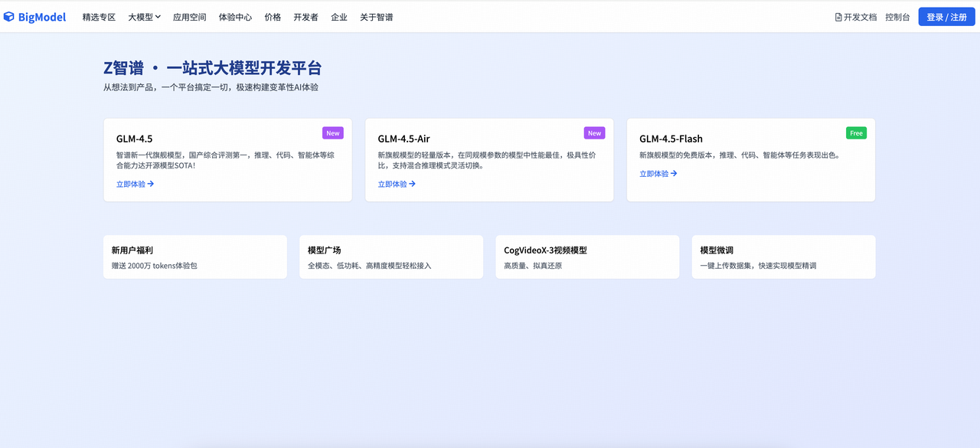Open the 企业 navigation item
The image size is (980, 448).
pyautogui.click(x=339, y=17)
